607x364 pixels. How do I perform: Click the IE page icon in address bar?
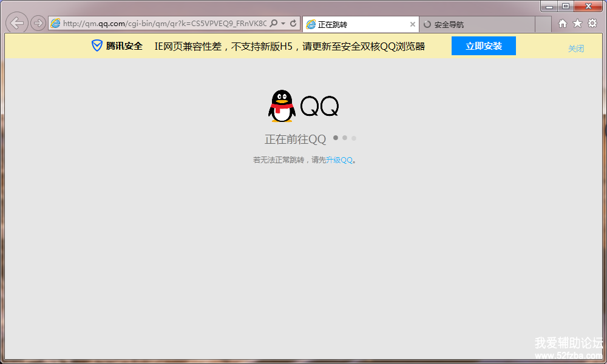pyautogui.click(x=55, y=23)
